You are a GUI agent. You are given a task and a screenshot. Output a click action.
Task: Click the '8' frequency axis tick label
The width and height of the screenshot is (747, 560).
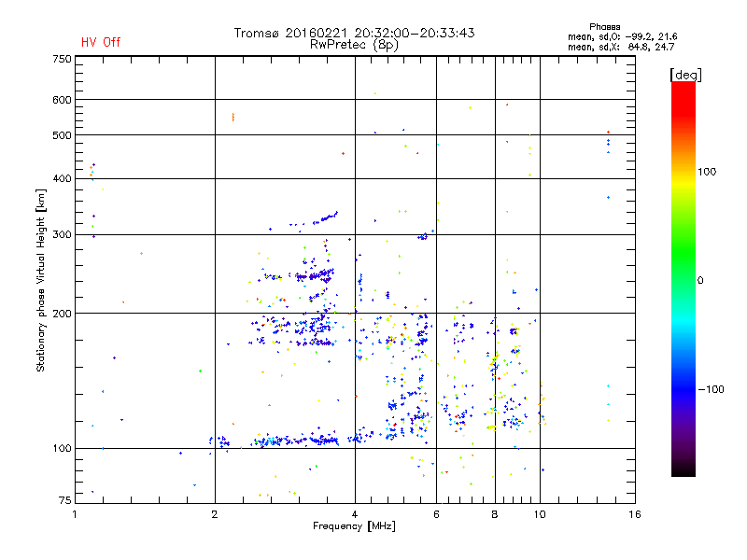point(495,514)
